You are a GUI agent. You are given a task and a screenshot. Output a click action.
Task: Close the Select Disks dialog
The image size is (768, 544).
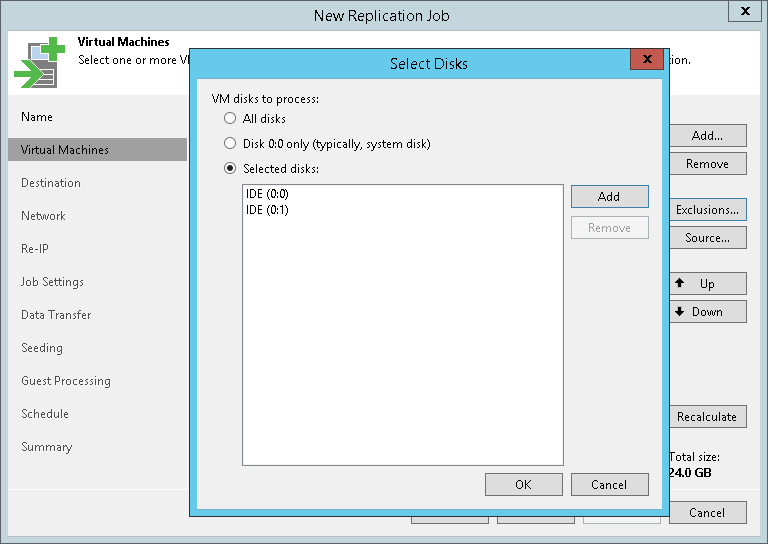tap(647, 59)
